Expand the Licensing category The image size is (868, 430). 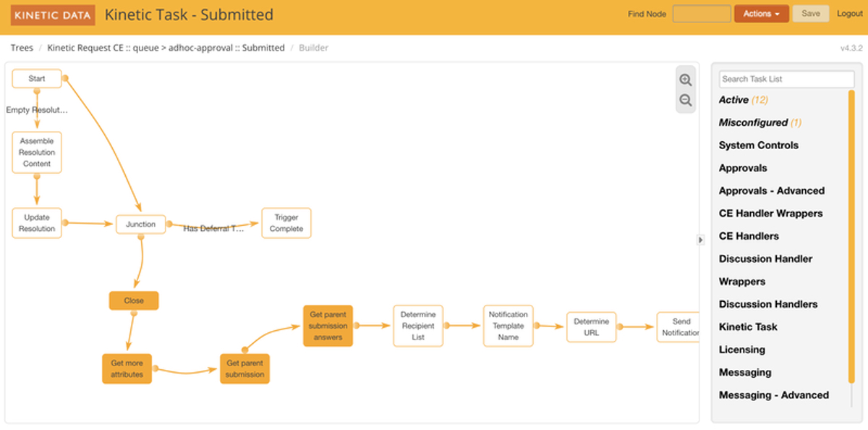coord(742,350)
